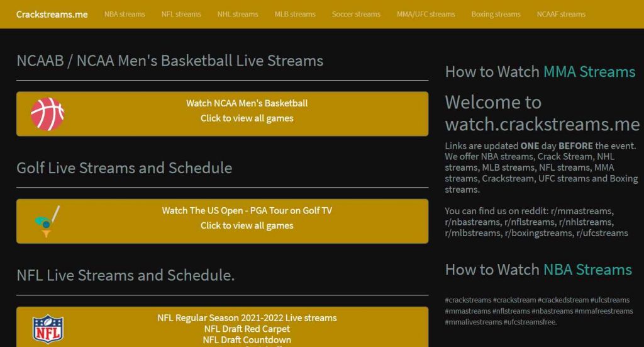The image size is (644, 347).
Task: Open MLB streams navigation link
Action: (x=295, y=14)
